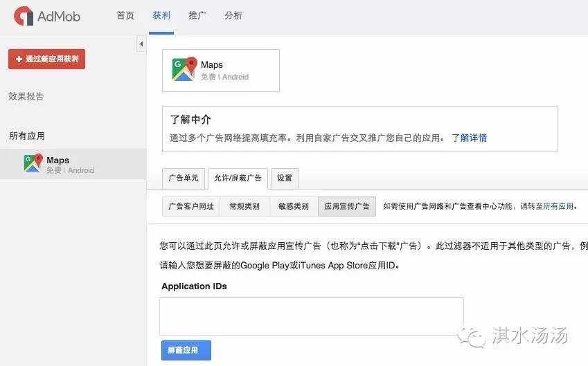588x366 pixels.
Task: Select the 敏感类别 filter button
Action: 294,206
